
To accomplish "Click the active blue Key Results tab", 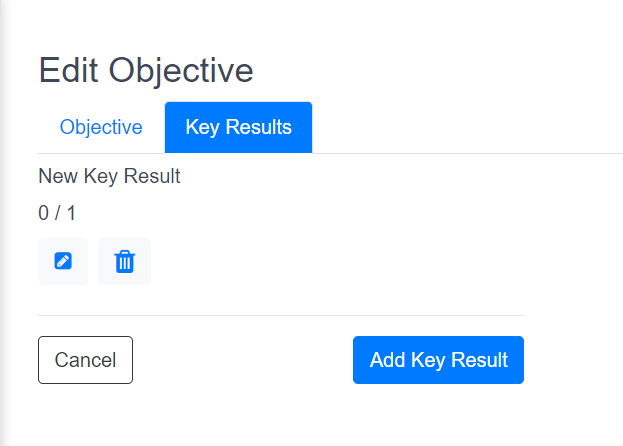I will pos(238,127).
